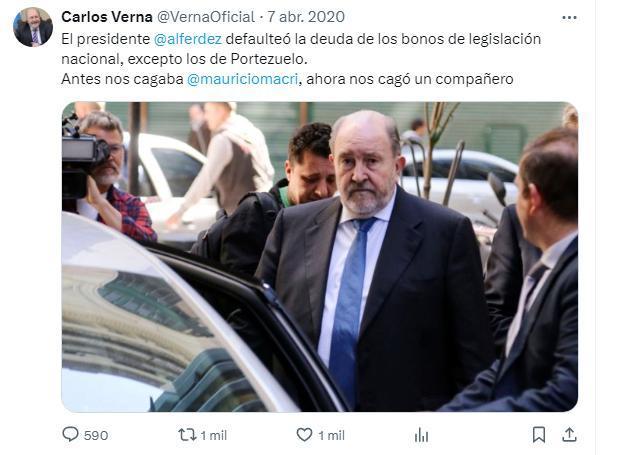This screenshot has height=455, width=619.
Task: Open the 7 abr. 2020 timestamp link
Action: click(306, 17)
